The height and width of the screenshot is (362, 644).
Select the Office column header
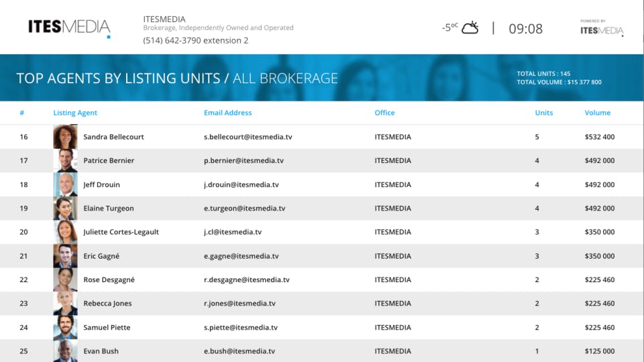click(x=384, y=113)
